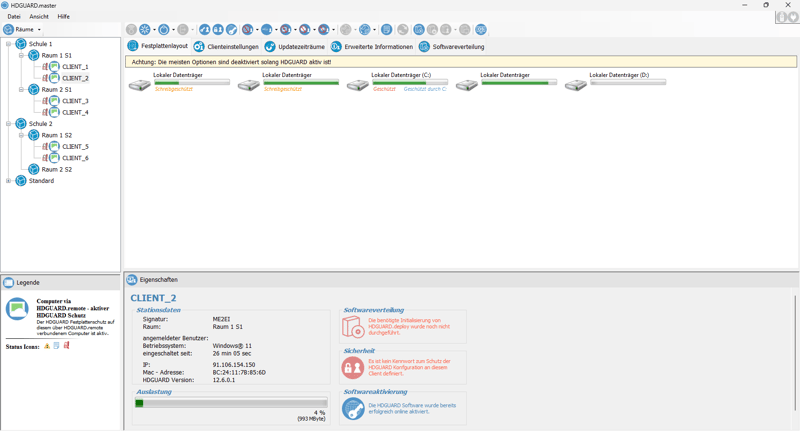The image size is (800, 431).
Task: Select CLIENT_6 in the tree
Action: coord(75,158)
